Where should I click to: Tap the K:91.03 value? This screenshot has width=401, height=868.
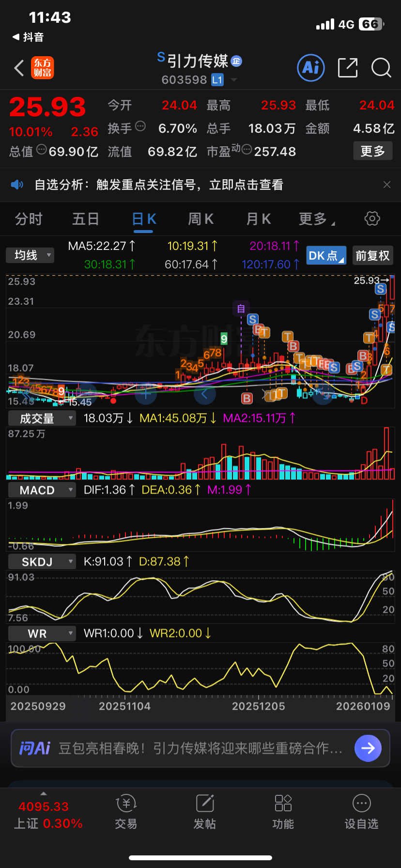pos(108,561)
